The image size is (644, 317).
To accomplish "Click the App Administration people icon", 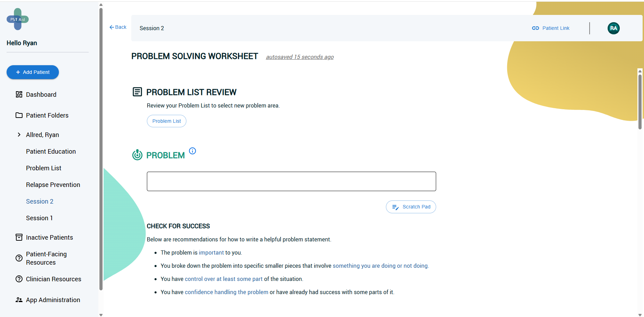I will 19,300.
